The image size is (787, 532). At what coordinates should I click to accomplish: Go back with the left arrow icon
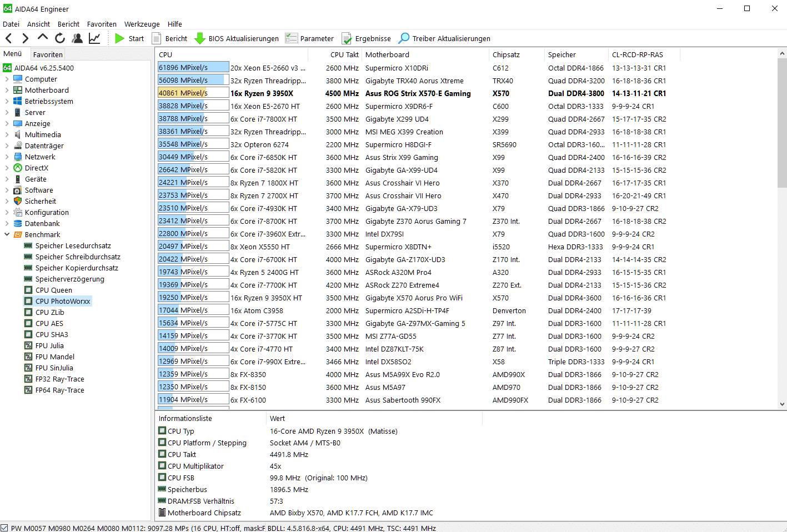tap(9, 38)
